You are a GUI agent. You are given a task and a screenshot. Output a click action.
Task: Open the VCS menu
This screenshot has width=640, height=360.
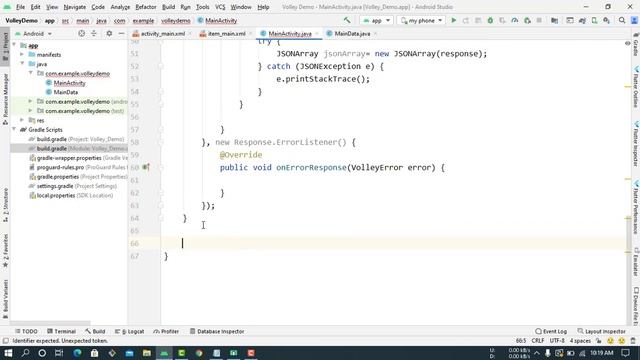point(220,7)
